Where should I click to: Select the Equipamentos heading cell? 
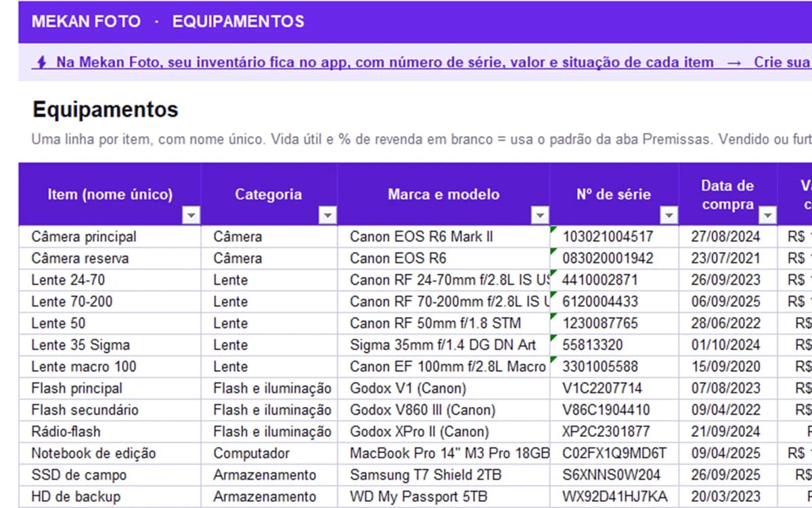106,110
